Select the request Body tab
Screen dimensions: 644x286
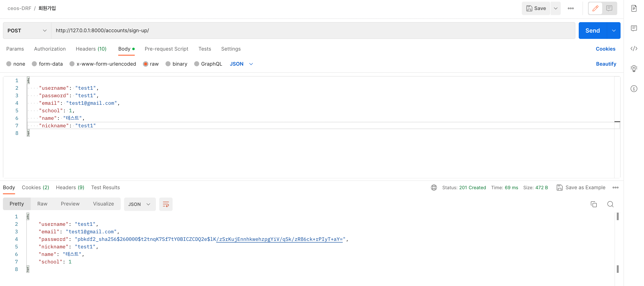click(126, 49)
